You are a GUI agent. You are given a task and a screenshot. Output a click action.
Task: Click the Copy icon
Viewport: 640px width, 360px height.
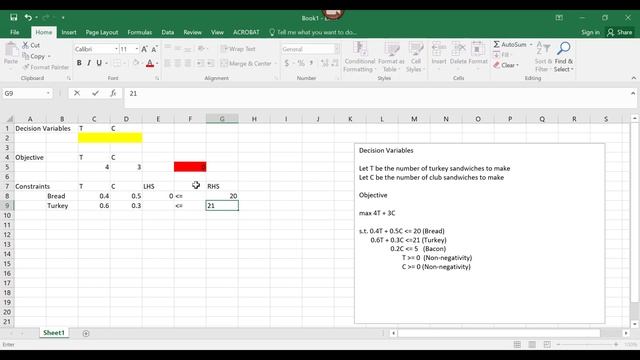26,56
